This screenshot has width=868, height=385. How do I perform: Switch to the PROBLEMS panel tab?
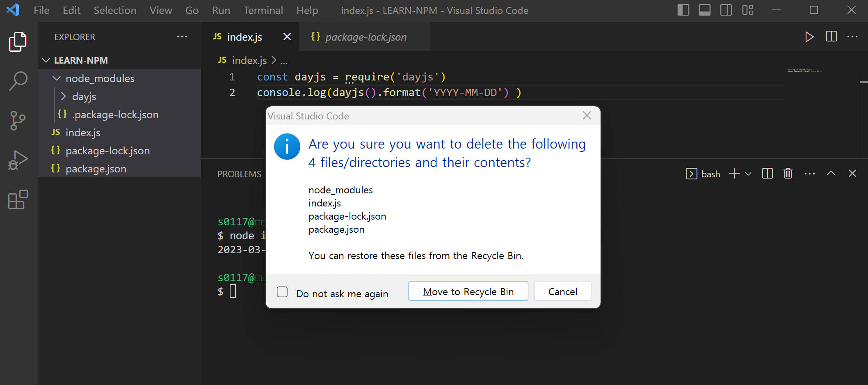click(x=239, y=174)
